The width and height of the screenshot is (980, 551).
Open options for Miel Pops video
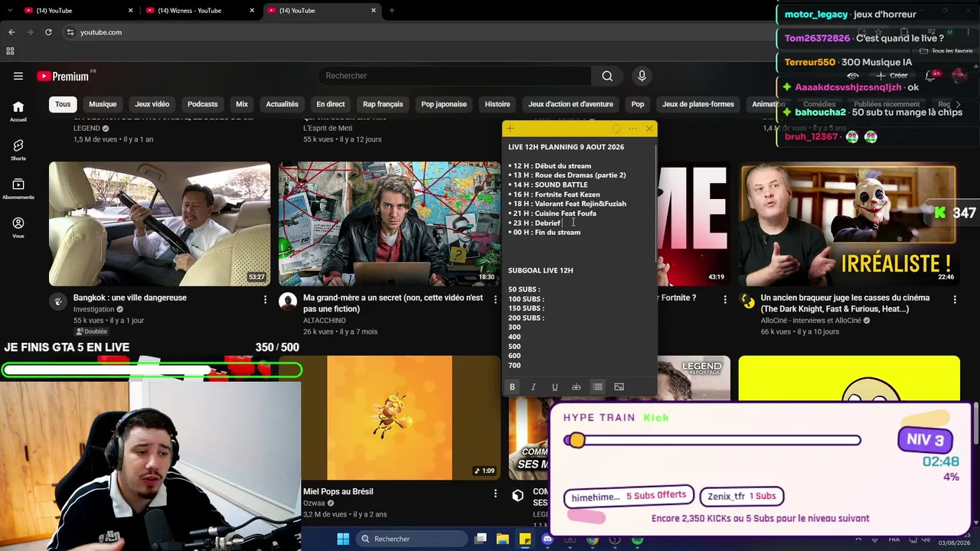(x=495, y=494)
